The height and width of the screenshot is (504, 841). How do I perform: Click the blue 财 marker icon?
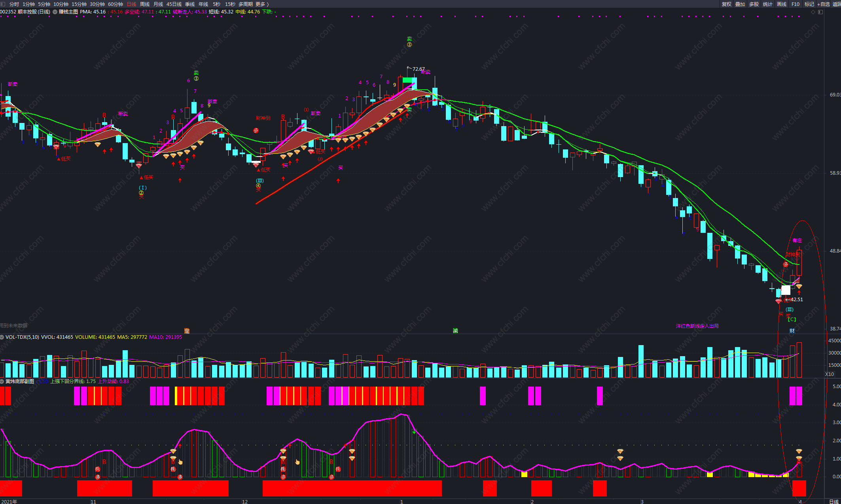coord(792,331)
